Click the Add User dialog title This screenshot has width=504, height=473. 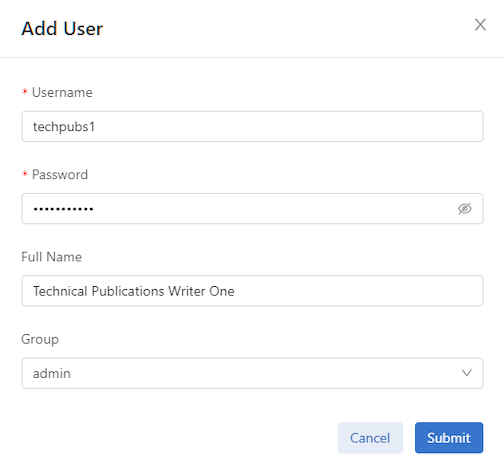pos(62,28)
